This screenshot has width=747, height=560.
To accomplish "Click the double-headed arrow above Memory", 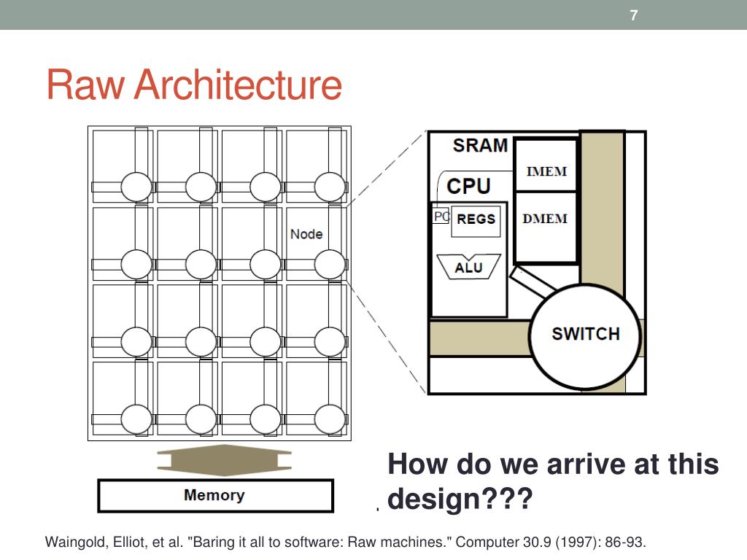I will click(x=225, y=461).
